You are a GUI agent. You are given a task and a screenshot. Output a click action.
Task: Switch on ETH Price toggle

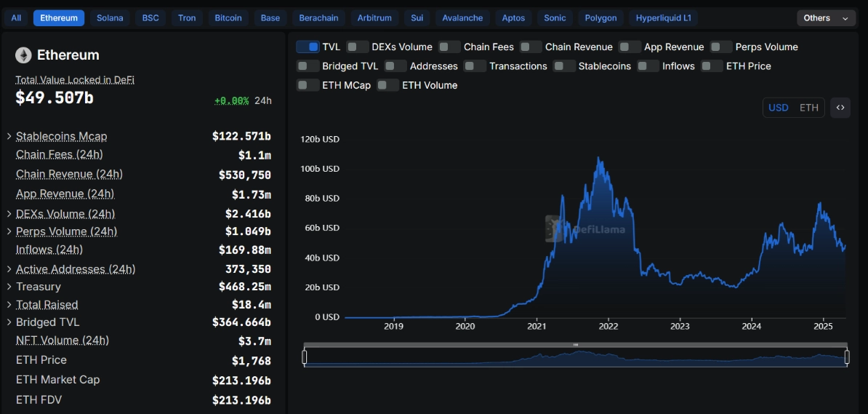712,66
